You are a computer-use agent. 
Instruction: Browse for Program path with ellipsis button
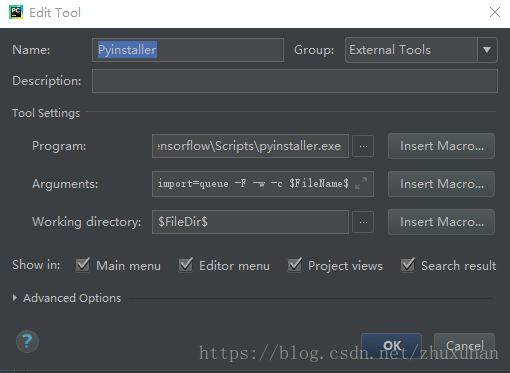(363, 146)
